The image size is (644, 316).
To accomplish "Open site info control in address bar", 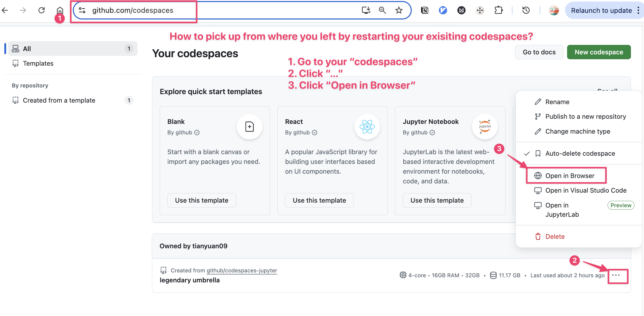I will [82, 10].
